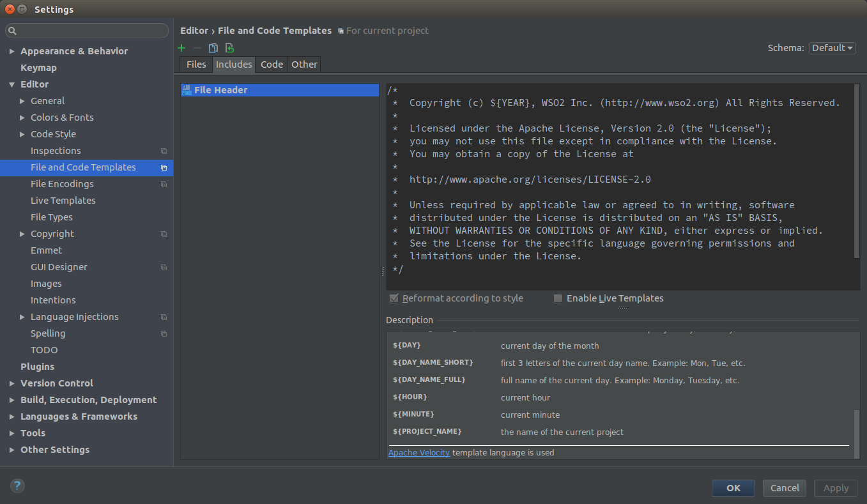Select Intentions in the Editor section
Screen dimensions: 867x504
point(53,300)
